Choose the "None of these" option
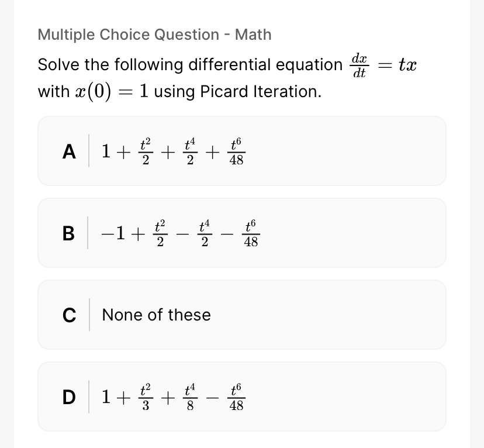The image size is (484, 448). point(241,314)
